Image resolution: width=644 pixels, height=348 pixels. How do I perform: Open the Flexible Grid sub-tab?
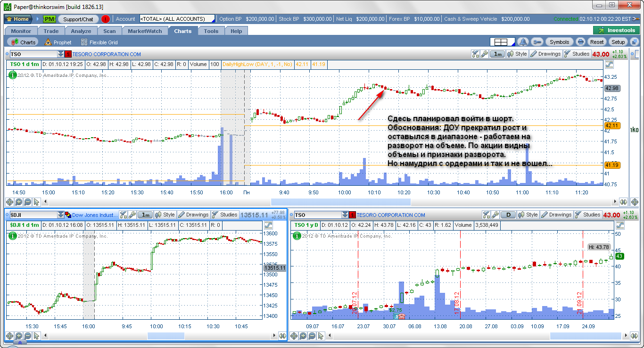tap(99, 42)
